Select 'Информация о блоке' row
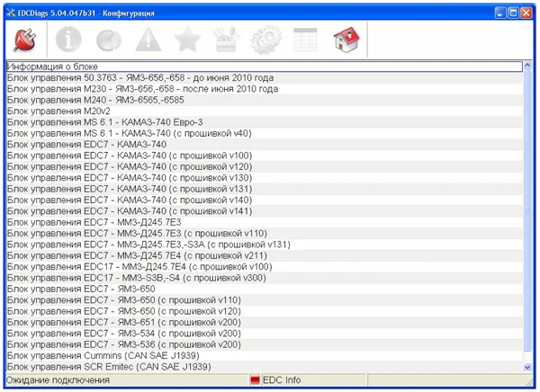The width and height of the screenshot is (540, 392). [265, 67]
